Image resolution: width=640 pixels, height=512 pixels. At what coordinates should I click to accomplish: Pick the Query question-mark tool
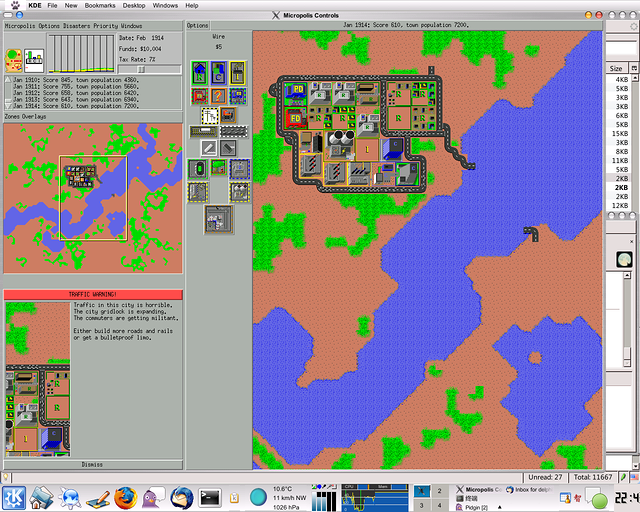tap(217, 96)
